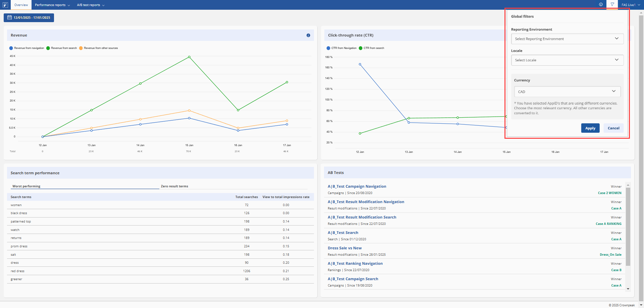Open A|B_Test Campaign Search link
The width and height of the screenshot is (644, 308).
[353, 279]
